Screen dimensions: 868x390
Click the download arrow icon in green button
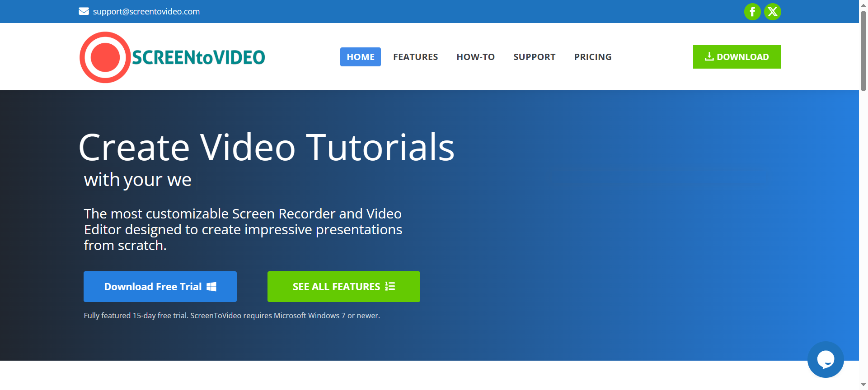pyautogui.click(x=709, y=56)
